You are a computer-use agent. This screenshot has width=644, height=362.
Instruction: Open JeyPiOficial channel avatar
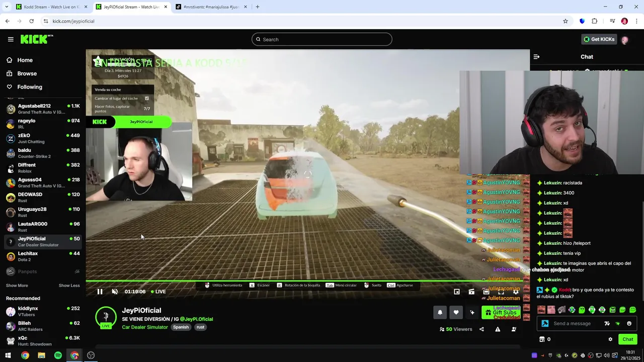pyautogui.click(x=106, y=317)
